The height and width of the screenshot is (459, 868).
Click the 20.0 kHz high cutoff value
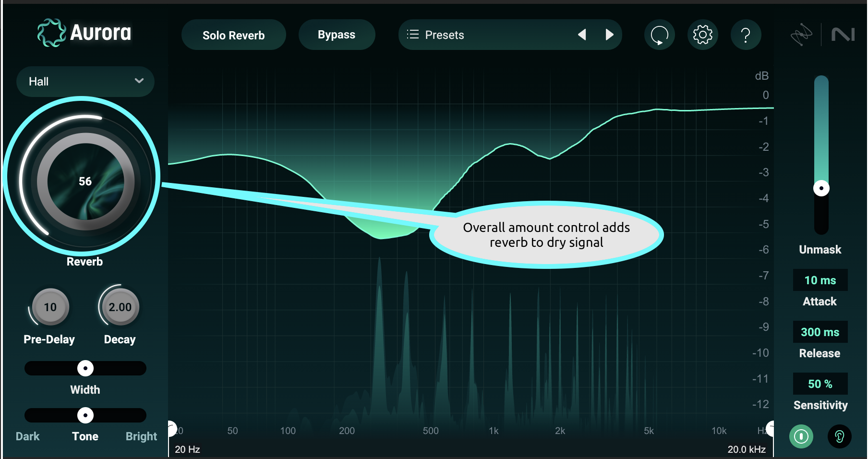tap(747, 449)
